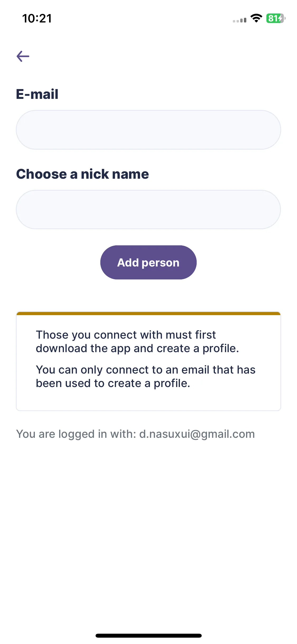Tap the battery indicator showing 81

(276, 18)
